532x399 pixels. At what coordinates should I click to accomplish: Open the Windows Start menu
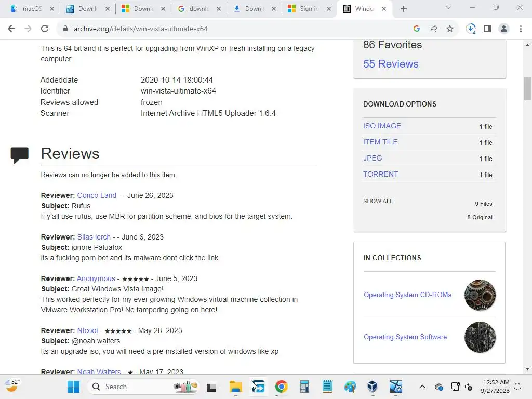point(73,387)
